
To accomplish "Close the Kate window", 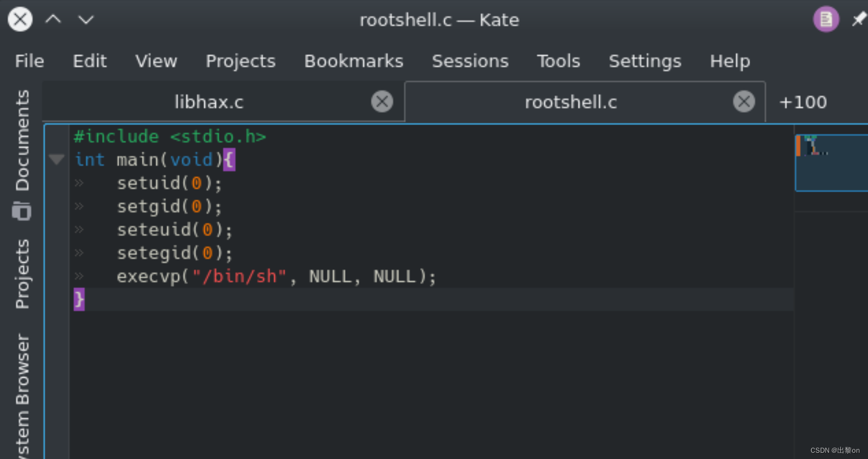I will tap(20, 19).
